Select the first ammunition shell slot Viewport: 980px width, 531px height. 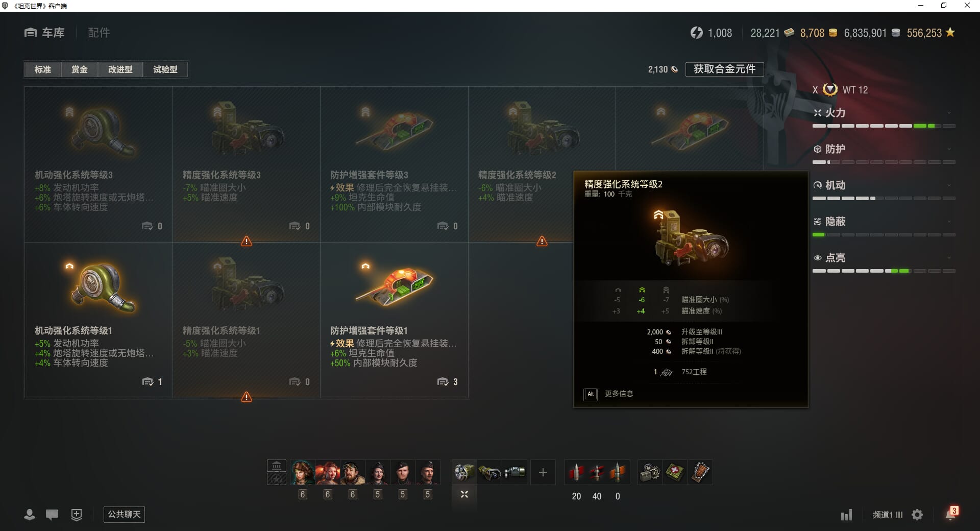pos(576,472)
